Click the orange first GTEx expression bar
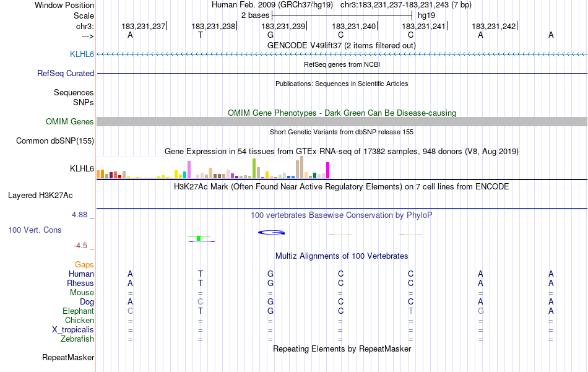588x372 pixels. tap(98, 175)
